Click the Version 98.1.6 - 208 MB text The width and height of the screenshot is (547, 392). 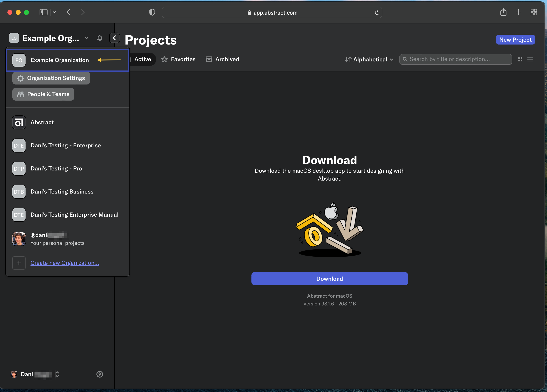(329, 304)
